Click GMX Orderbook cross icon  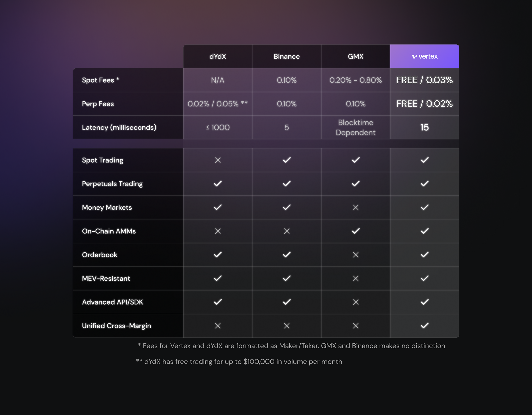pyautogui.click(x=356, y=255)
